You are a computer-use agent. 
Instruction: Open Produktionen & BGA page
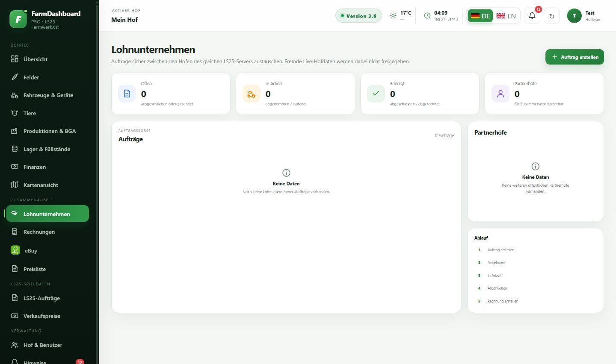click(47, 131)
